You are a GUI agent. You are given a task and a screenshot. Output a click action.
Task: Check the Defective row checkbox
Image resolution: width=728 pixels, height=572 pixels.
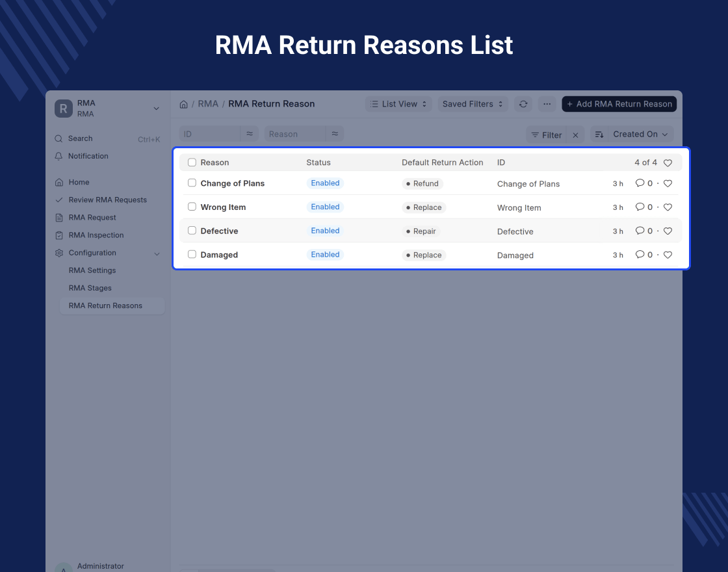tap(192, 230)
